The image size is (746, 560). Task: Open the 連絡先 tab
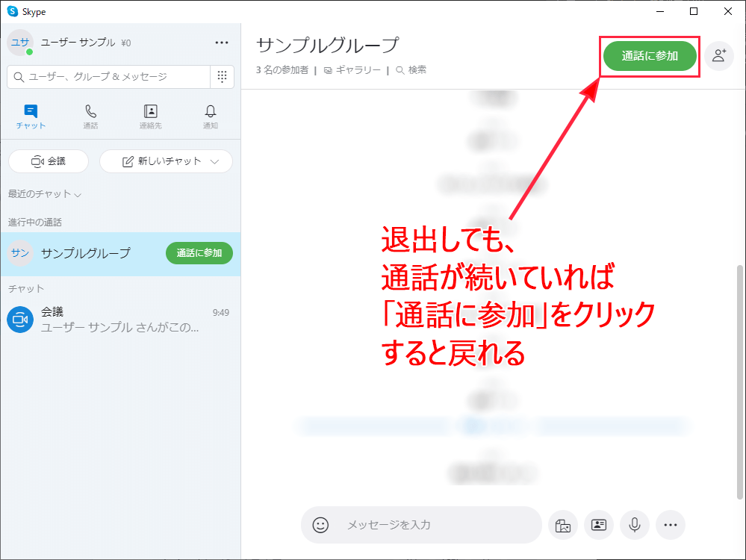coord(150,116)
